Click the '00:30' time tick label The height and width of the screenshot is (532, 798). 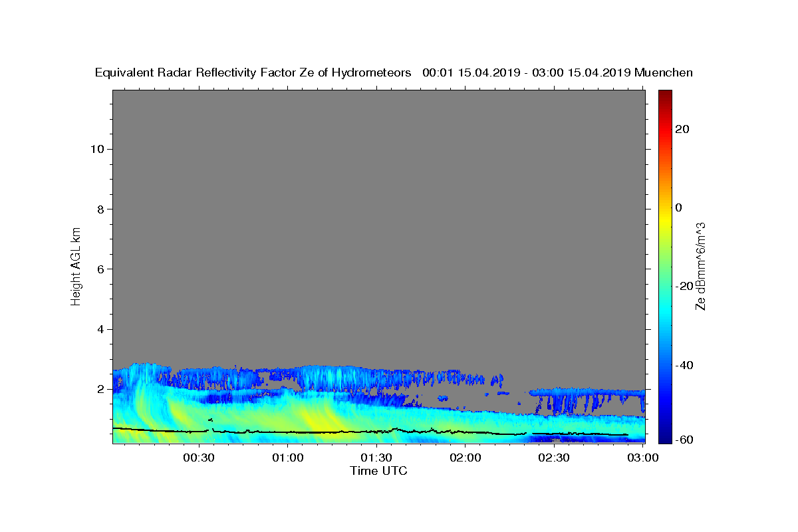(x=199, y=458)
